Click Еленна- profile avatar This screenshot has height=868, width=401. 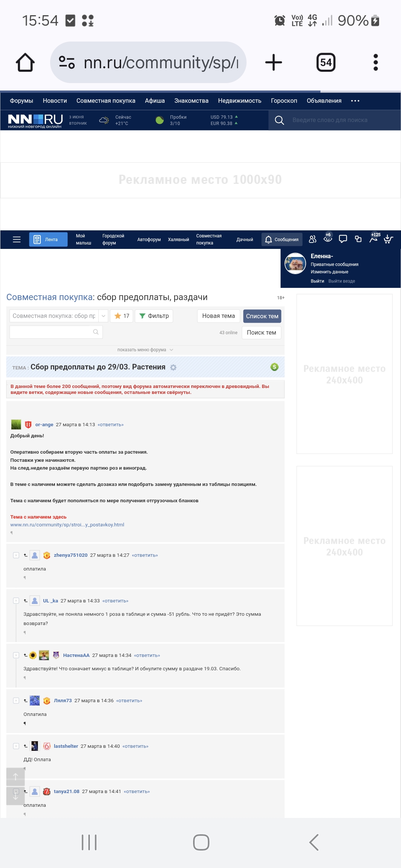click(x=295, y=263)
